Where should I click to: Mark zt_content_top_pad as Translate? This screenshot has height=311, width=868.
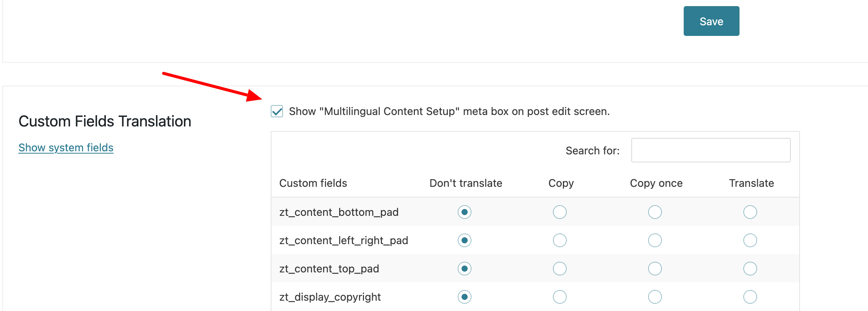point(750,269)
